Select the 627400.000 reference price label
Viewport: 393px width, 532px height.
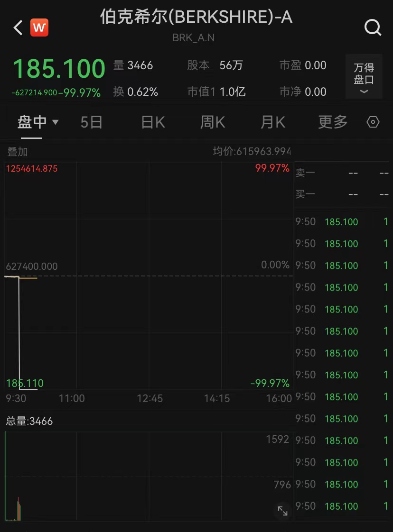coord(32,266)
